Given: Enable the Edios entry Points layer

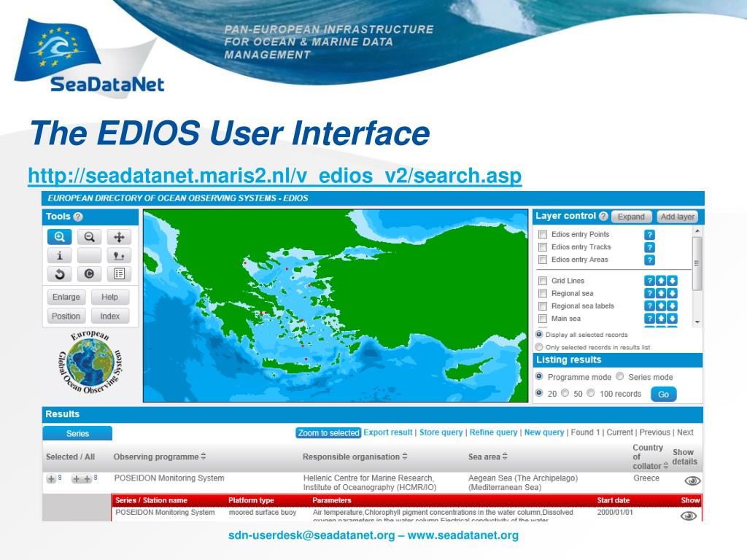Looking at the screenshot, I should pos(543,234).
